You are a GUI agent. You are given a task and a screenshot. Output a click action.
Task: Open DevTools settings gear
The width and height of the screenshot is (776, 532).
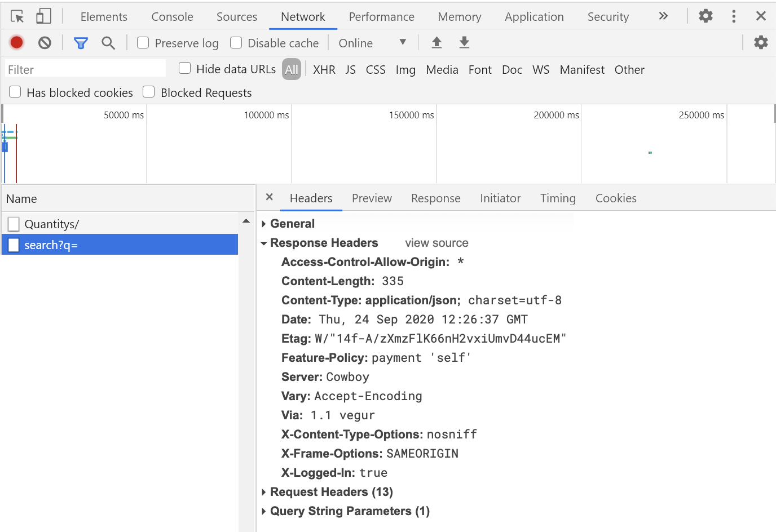pyautogui.click(x=705, y=16)
